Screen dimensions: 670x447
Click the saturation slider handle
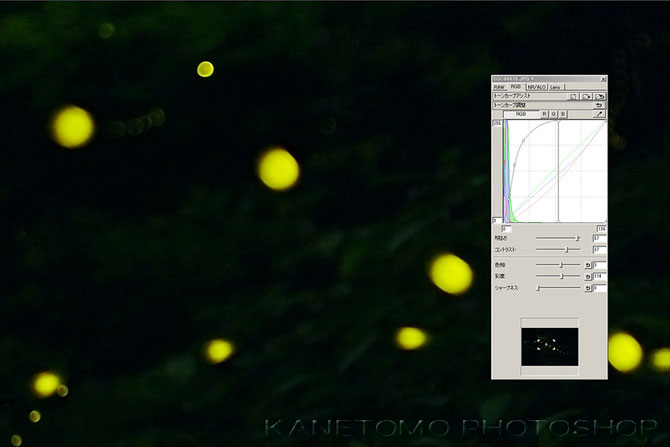[562, 276]
